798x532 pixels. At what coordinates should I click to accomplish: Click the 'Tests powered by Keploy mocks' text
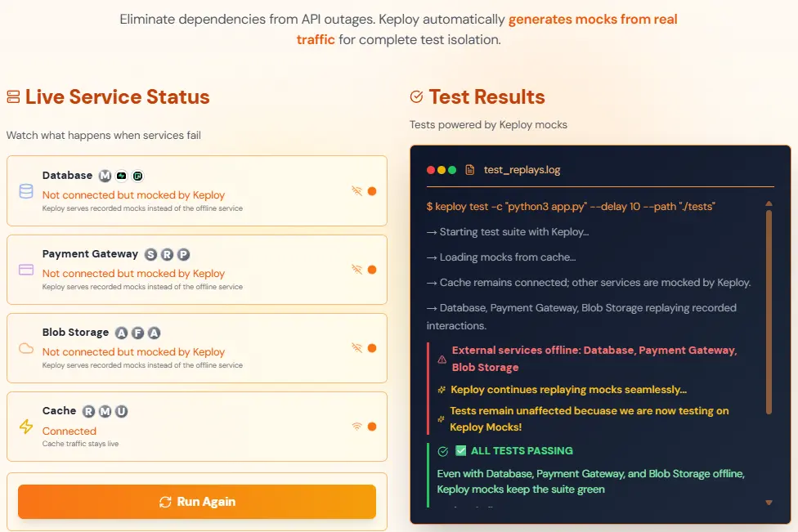(x=489, y=124)
